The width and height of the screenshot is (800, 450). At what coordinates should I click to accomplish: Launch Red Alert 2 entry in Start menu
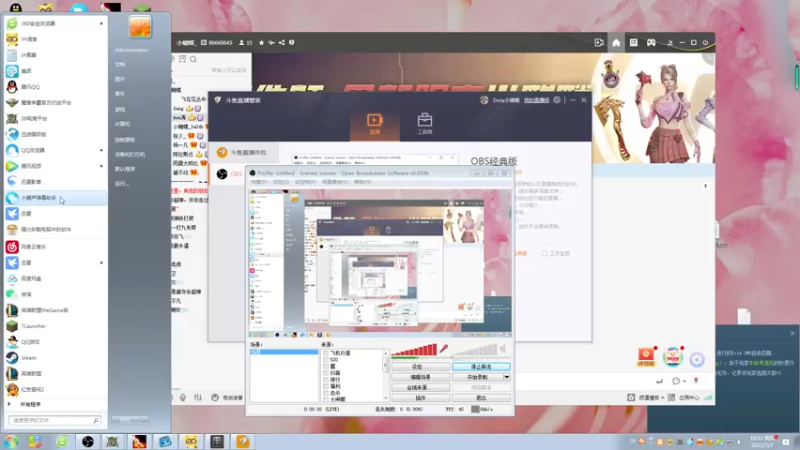coord(55,389)
